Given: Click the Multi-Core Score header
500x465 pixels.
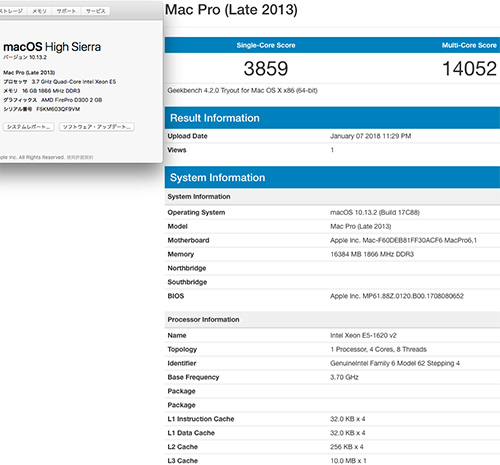Looking at the screenshot, I should (469, 45).
